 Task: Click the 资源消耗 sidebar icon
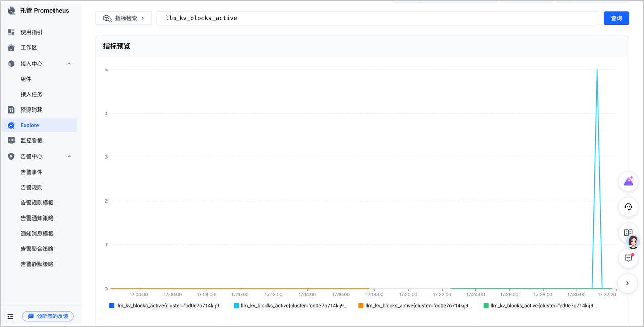click(x=11, y=110)
